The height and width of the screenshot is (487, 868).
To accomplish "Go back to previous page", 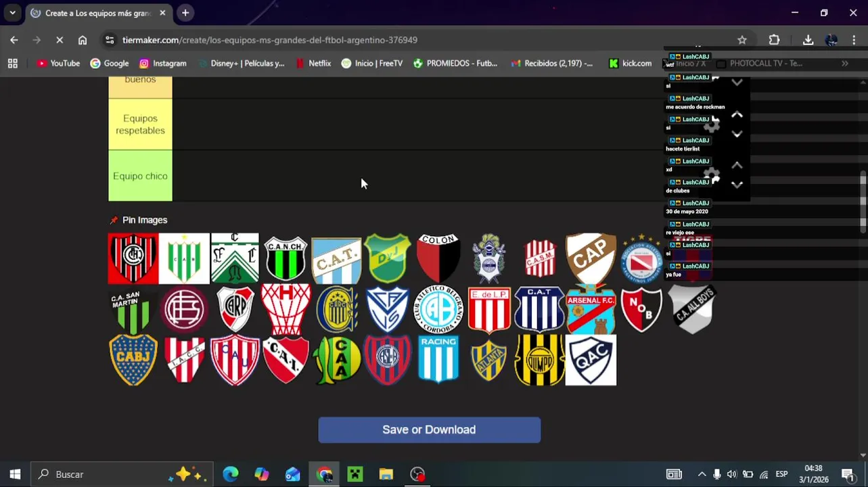I will 14,40.
